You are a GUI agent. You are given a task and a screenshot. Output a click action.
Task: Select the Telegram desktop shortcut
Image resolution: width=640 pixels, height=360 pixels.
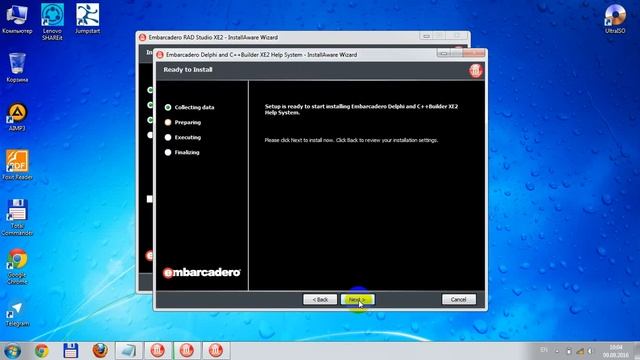click(x=17, y=315)
